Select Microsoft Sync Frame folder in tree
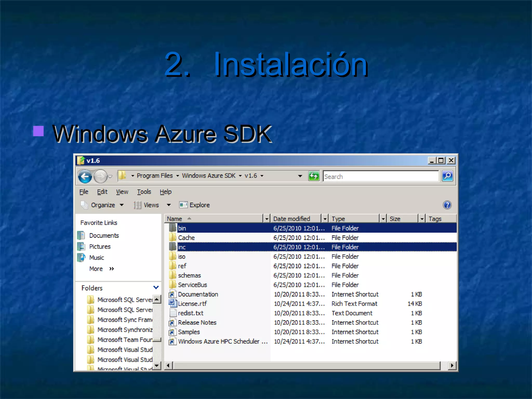532x399 pixels. coord(120,320)
